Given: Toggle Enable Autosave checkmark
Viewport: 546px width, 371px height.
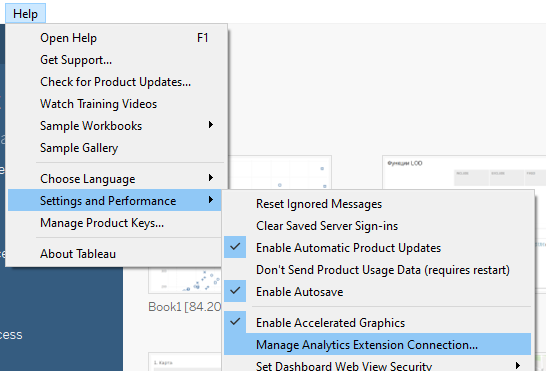Looking at the screenshot, I should point(235,291).
